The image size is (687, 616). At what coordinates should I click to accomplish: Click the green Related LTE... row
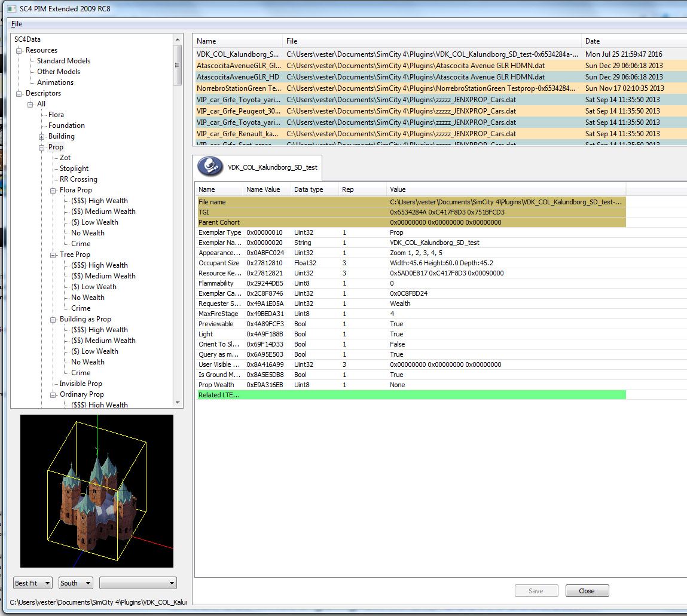pos(411,395)
